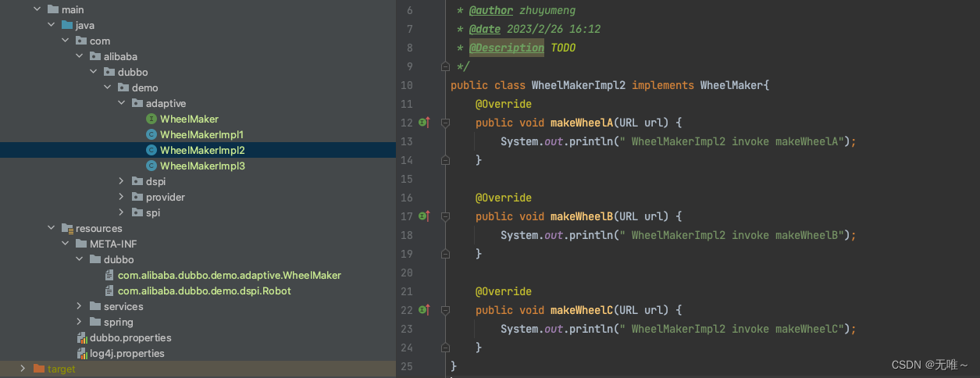Expand the services folder chevron
Screen dimensions: 980x378
click(x=79, y=306)
